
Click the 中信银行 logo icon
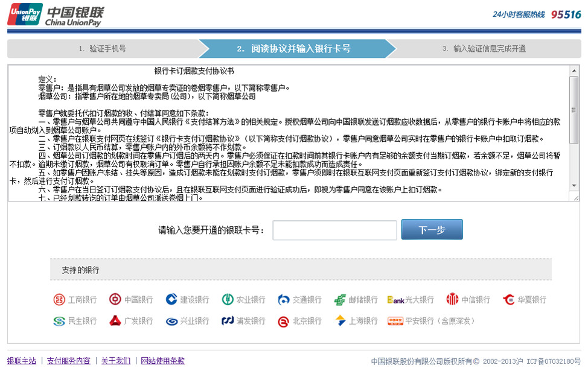pos(452,299)
